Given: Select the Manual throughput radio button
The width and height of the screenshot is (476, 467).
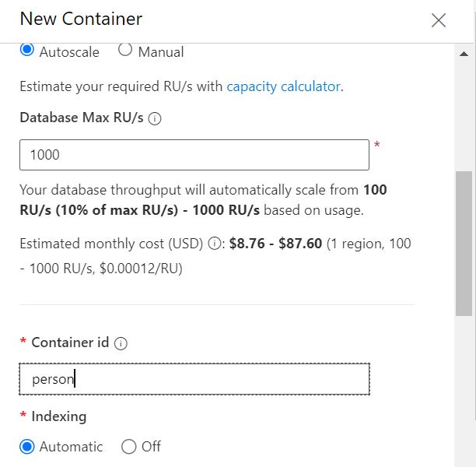Looking at the screenshot, I should click(125, 51).
